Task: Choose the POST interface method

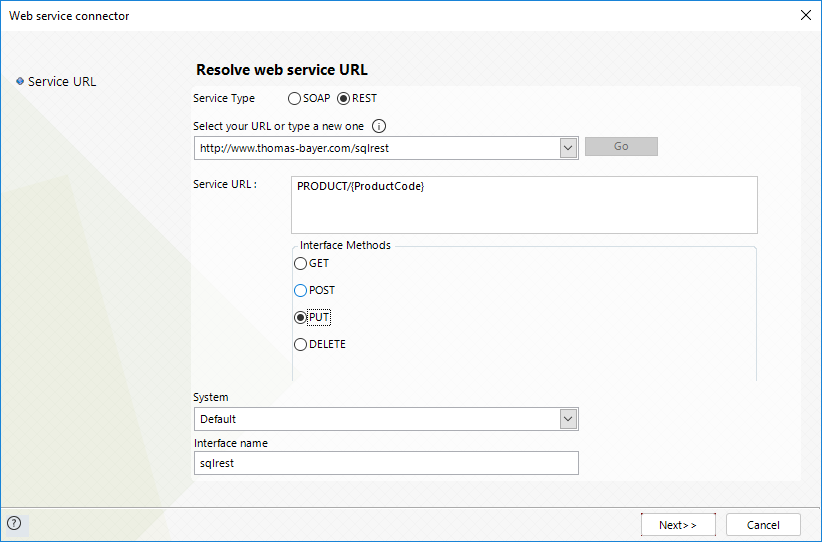Action: 314,290
